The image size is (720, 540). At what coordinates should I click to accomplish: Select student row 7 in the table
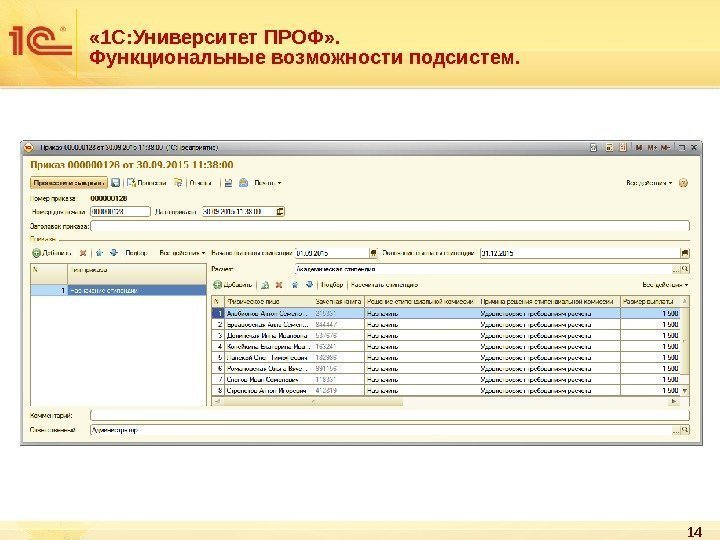[x=446, y=379]
